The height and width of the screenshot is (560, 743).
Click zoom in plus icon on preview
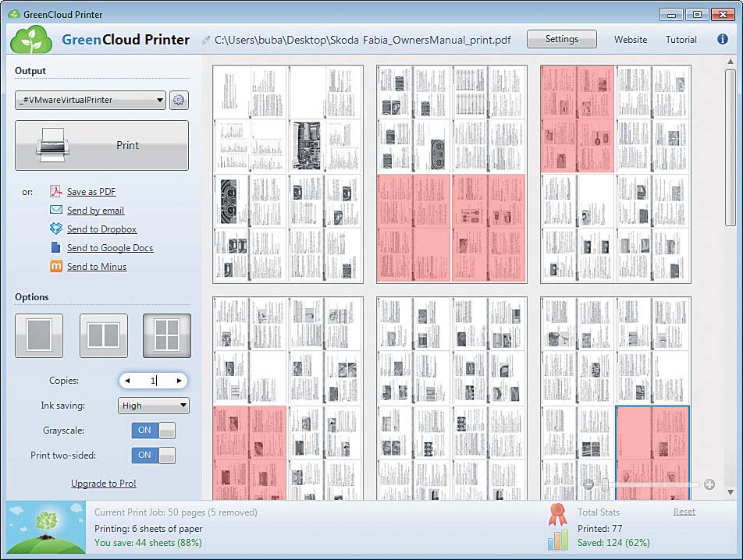coord(709,484)
